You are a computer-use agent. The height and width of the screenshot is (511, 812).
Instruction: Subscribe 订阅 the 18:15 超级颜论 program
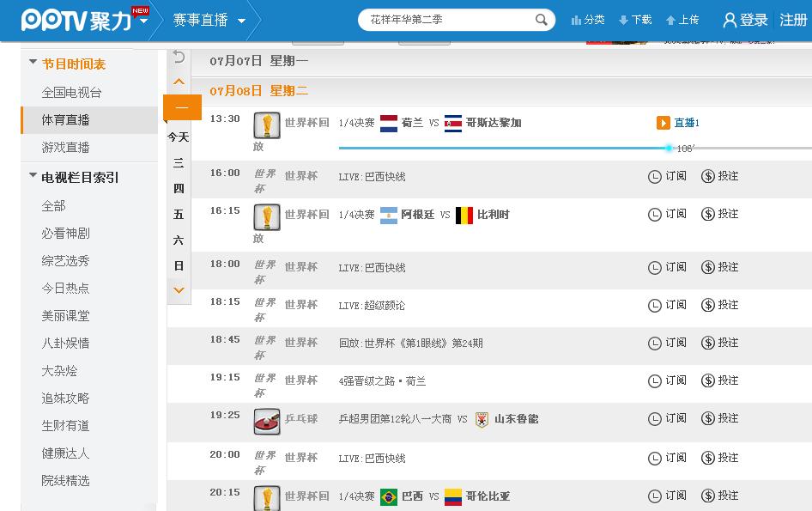[667, 305]
